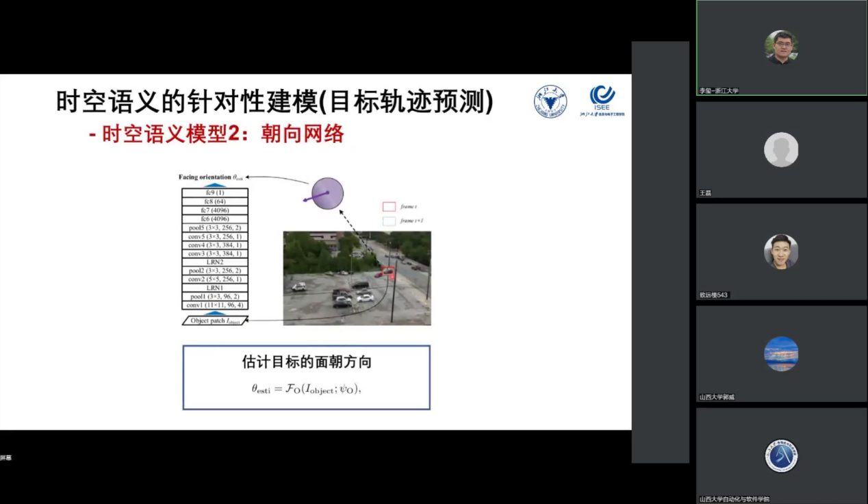
Task: Click the green frame t+1 legend box
Action: [388, 220]
